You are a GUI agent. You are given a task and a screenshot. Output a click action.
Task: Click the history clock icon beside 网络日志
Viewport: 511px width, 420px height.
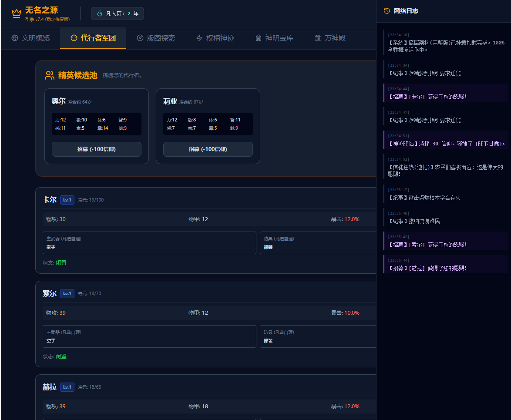(x=387, y=11)
